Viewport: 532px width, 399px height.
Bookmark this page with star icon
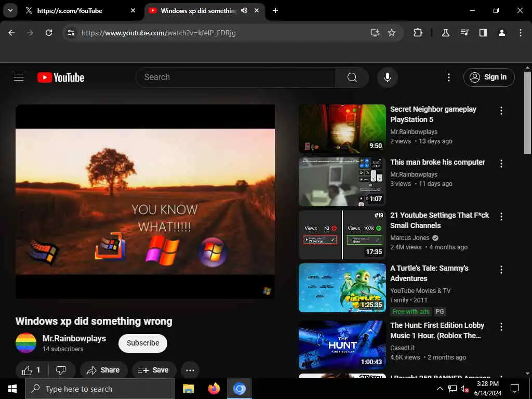[392, 33]
